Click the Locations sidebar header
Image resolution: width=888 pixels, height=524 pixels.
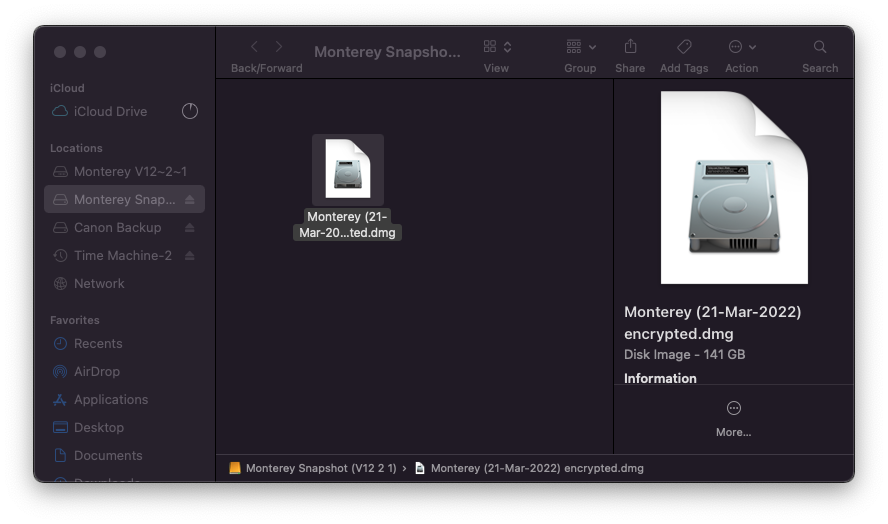pos(76,148)
